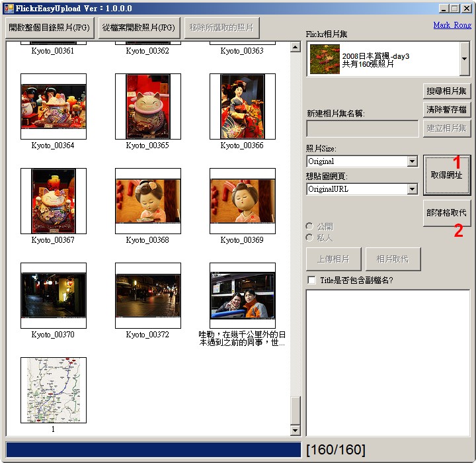
Task: Expand the Flickr相片集 album dropdown
Action: pyautogui.click(x=465, y=59)
